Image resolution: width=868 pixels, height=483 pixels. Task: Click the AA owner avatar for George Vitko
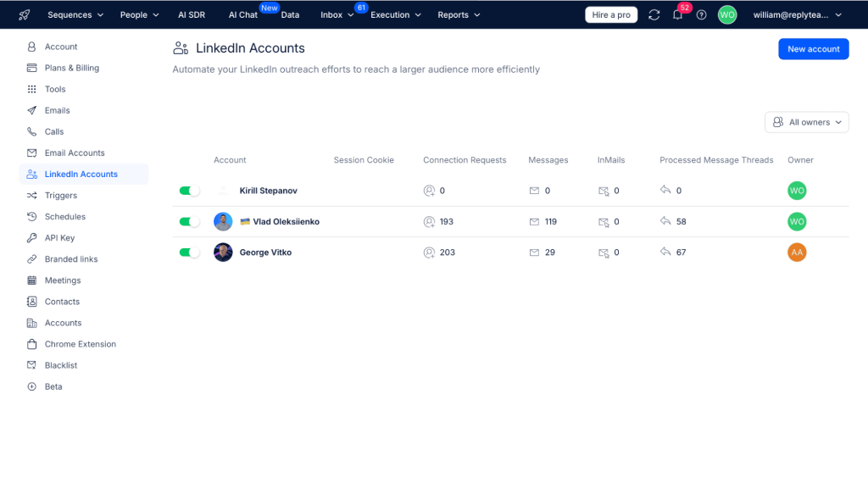(797, 253)
